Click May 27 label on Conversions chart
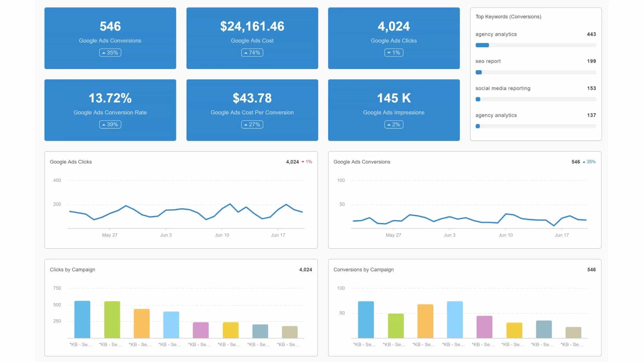Viewport: 644px width, 362px height. pos(393,235)
